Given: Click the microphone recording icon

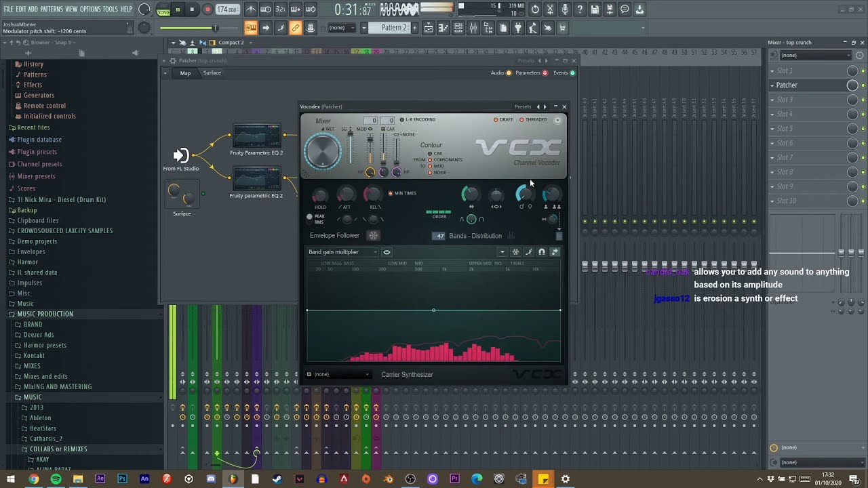Looking at the screenshot, I should [x=565, y=9].
